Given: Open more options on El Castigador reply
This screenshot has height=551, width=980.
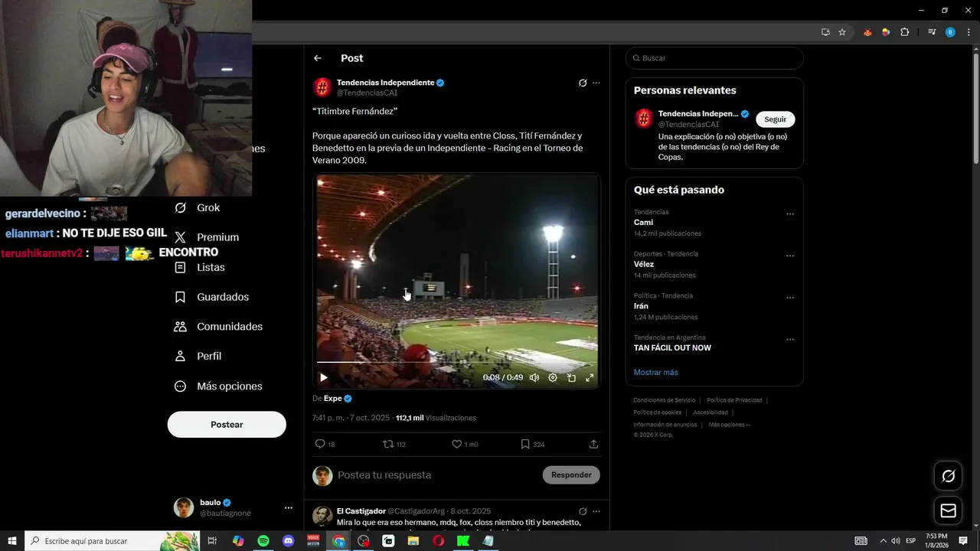Looking at the screenshot, I should coord(596,511).
